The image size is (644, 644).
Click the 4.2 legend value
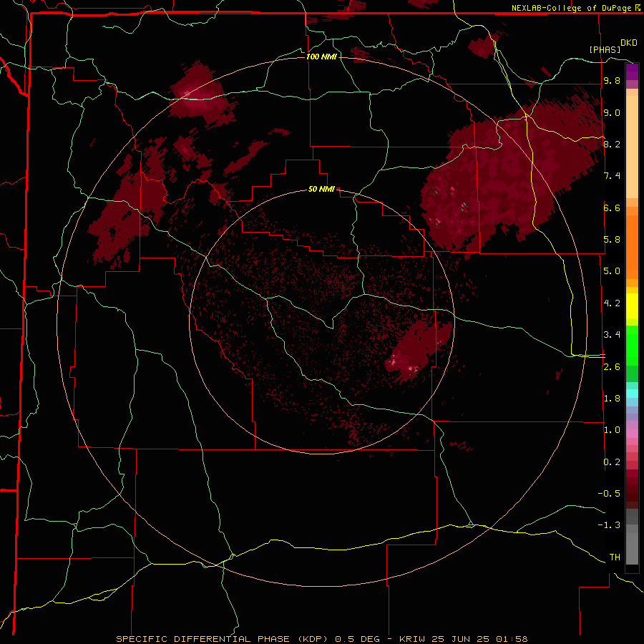pyautogui.click(x=612, y=303)
